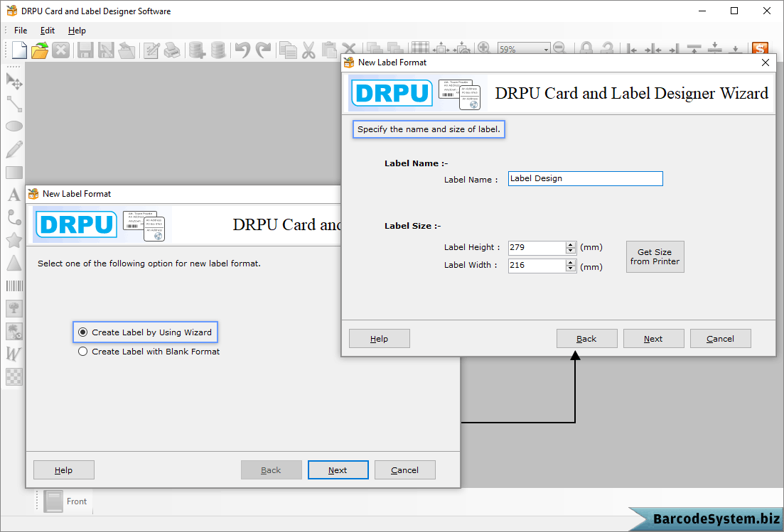Open the Help menu
Screen dimensions: 784x532
pos(77,31)
